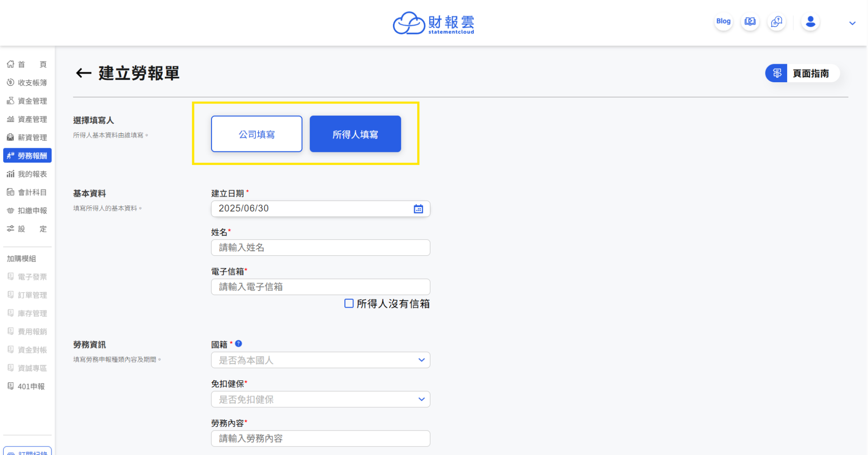Focus the 勞務內容 input field
The height and width of the screenshot is (455, 868).
[320, 438]
